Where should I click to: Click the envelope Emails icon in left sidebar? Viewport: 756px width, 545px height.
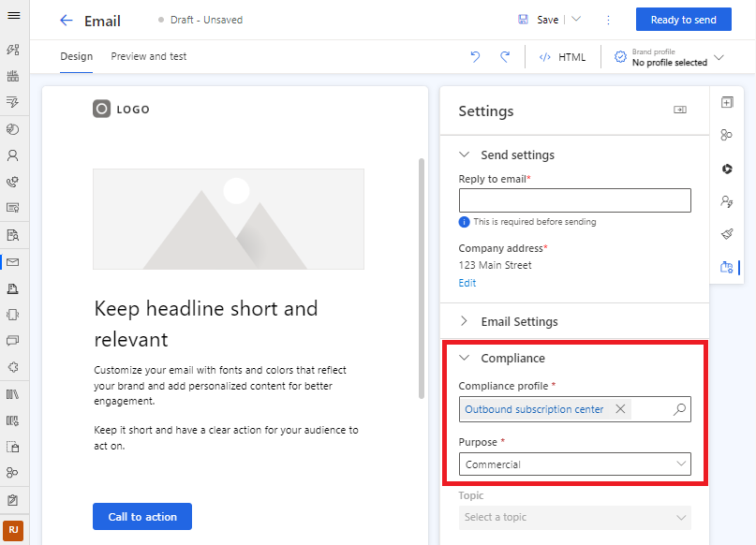click(x=13, y=262)
